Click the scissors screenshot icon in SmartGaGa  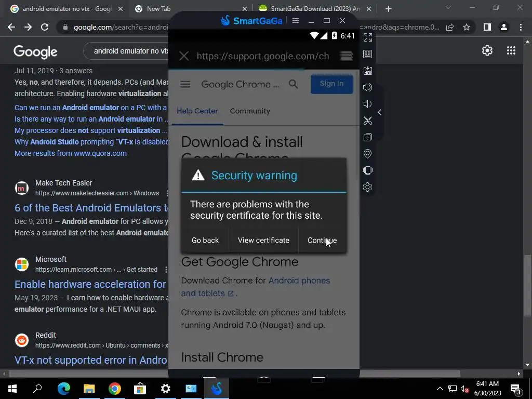pyautogui.click(x=367, y=121)
